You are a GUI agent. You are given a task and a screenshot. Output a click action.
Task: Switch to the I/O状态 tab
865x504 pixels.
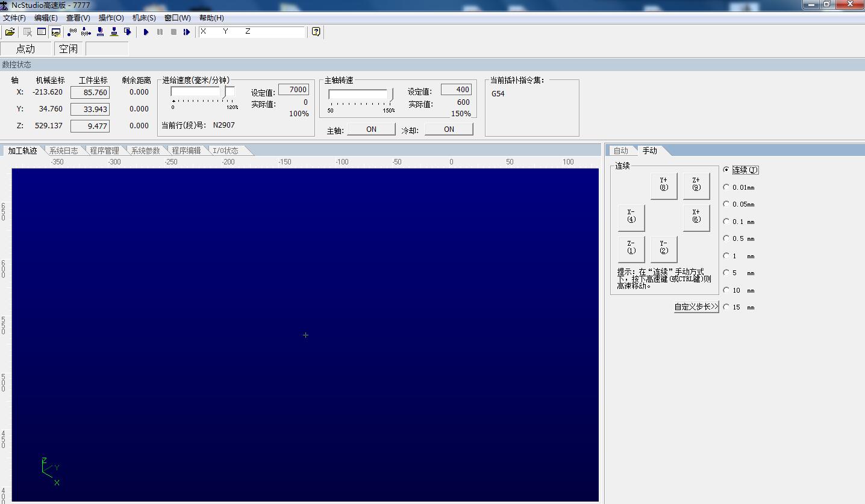(226, 151)
